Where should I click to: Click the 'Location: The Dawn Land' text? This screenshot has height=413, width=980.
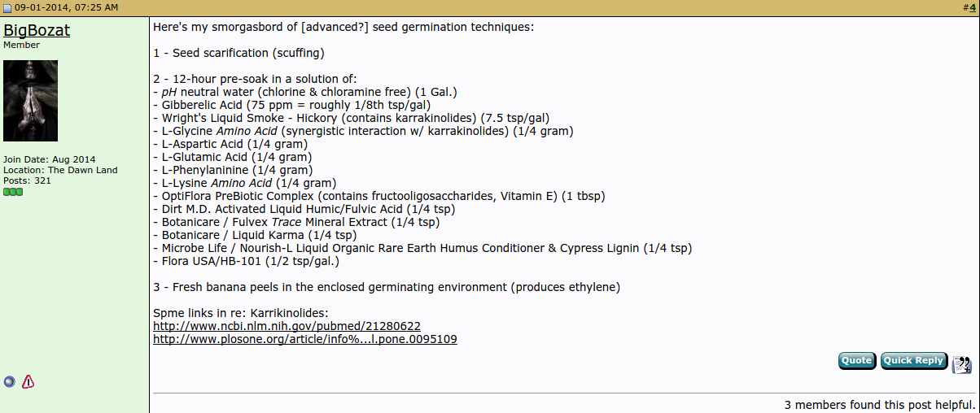(x=60, y=170)
